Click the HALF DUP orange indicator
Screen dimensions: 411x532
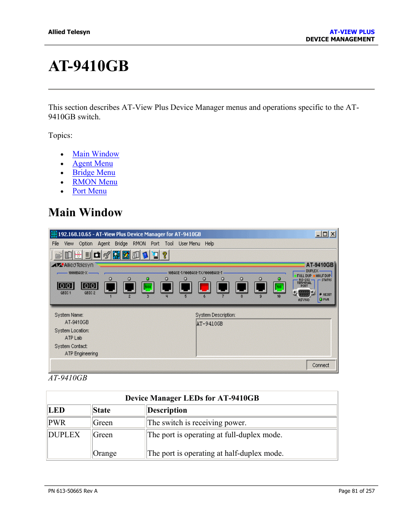coord(314,276)
